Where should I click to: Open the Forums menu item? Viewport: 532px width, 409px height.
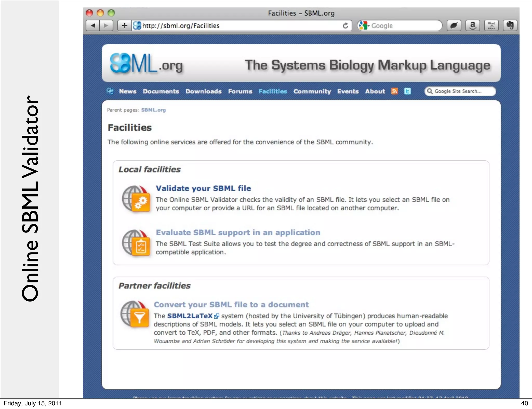[x=240, y=91]
